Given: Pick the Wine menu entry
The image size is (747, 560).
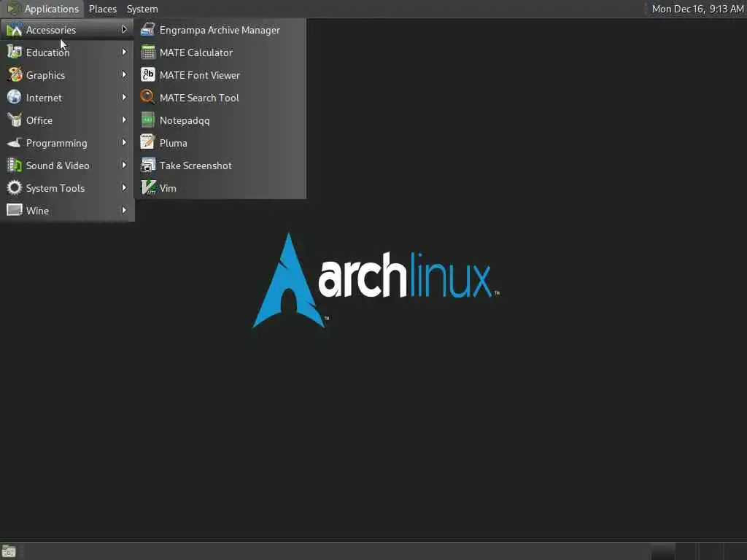Looking at the screenshot, I should pos(67,210).
